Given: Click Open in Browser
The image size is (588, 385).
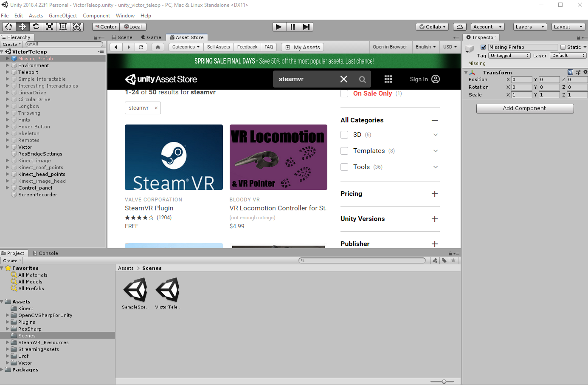Looking at the screenshot, I should [390, 47].
